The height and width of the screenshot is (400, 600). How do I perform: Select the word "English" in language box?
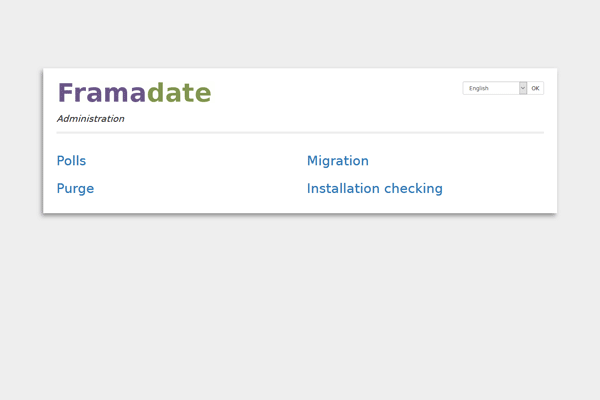479,88
